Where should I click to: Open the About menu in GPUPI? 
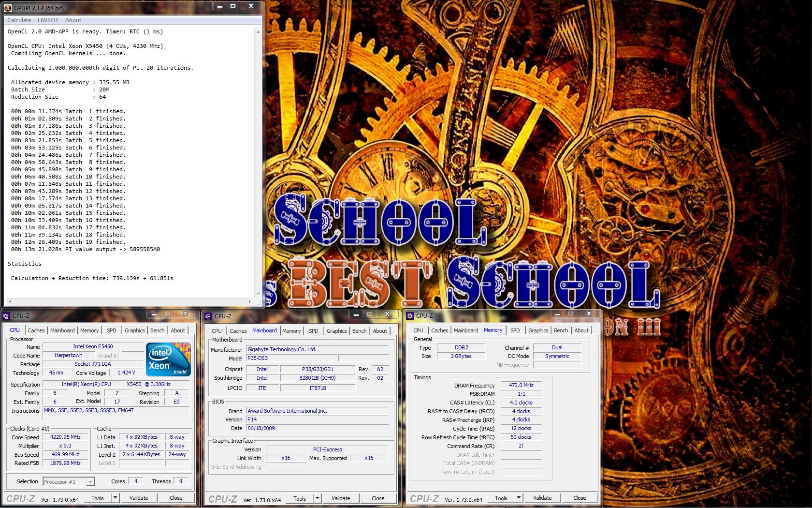[73, 20]
